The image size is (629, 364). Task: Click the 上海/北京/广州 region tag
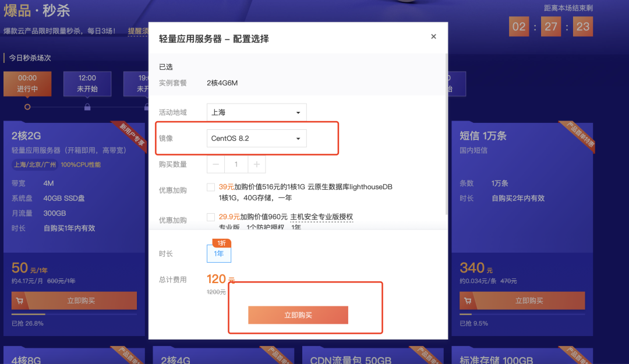35,165
